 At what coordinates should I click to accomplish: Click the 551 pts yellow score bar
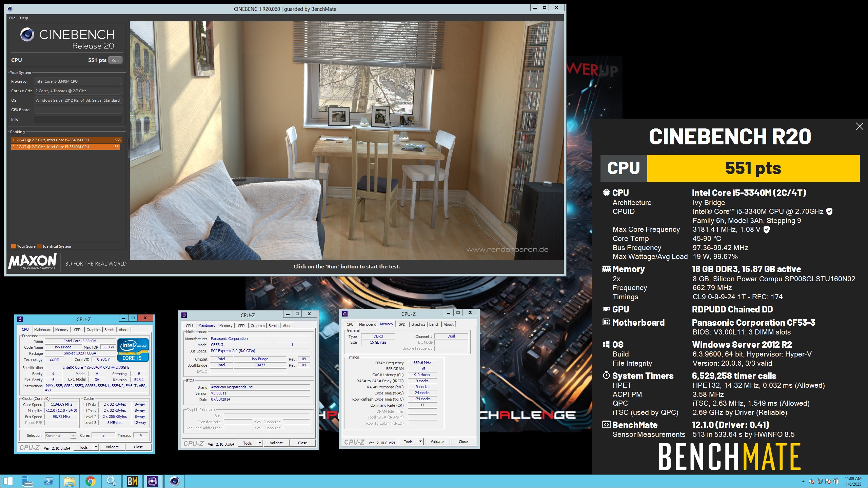[x=753, y=168]
